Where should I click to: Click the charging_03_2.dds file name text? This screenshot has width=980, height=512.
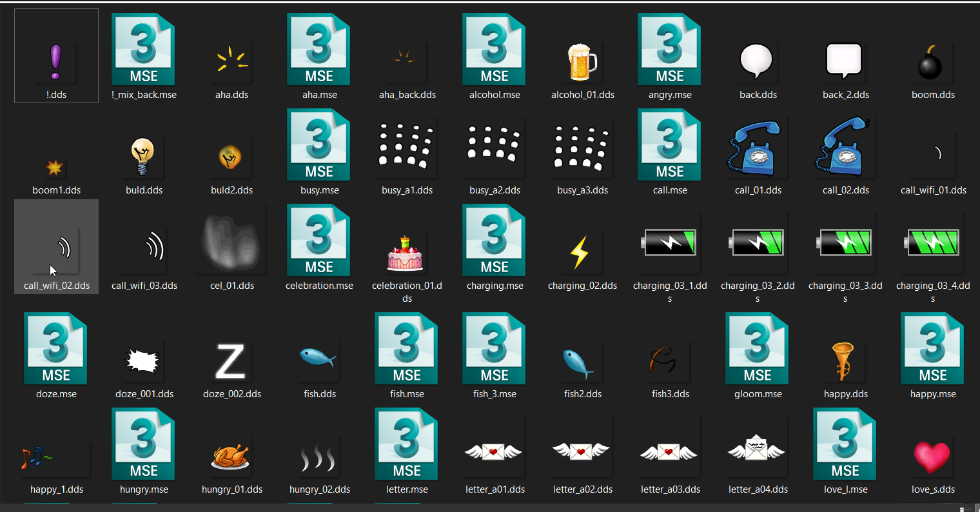pyautogui.click(x=758, y=292)
